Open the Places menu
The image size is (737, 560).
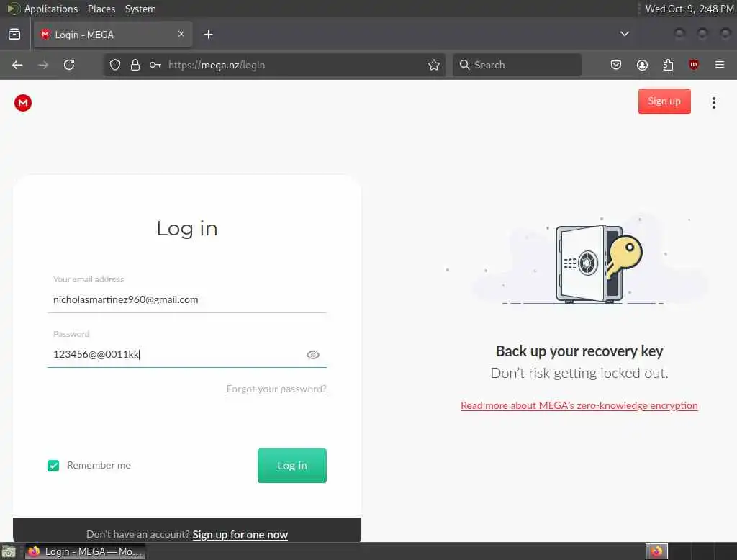pos(101,9)
